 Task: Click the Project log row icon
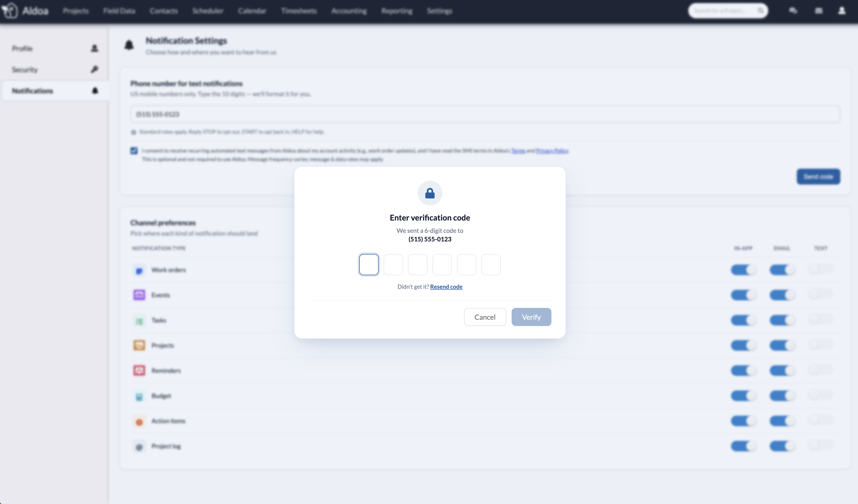click(139, 447)
